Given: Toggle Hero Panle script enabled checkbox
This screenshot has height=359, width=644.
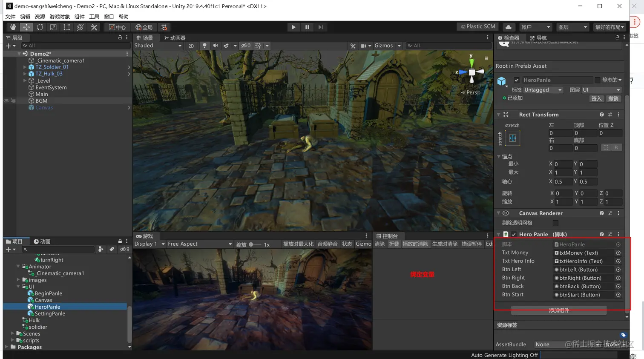Looking at the screenshot, I should point(514,234).
